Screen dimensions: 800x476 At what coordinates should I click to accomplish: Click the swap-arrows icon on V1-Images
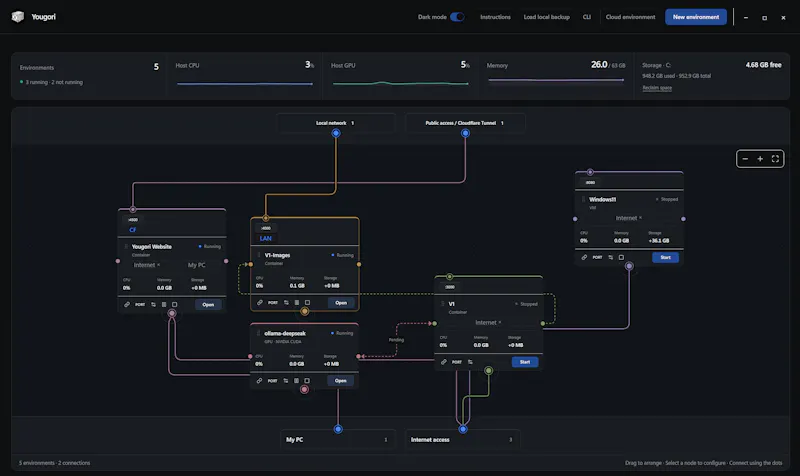point(286,303)
